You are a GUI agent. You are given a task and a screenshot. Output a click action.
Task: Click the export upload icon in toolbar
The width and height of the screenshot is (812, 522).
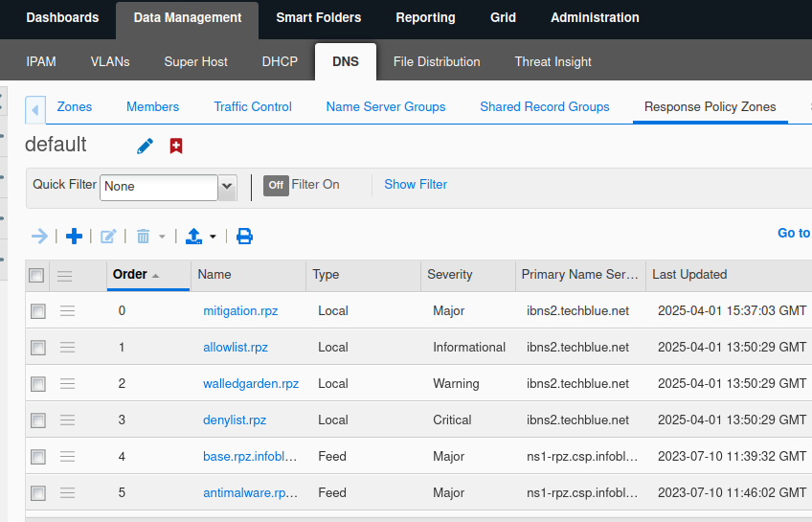[193, 236]
